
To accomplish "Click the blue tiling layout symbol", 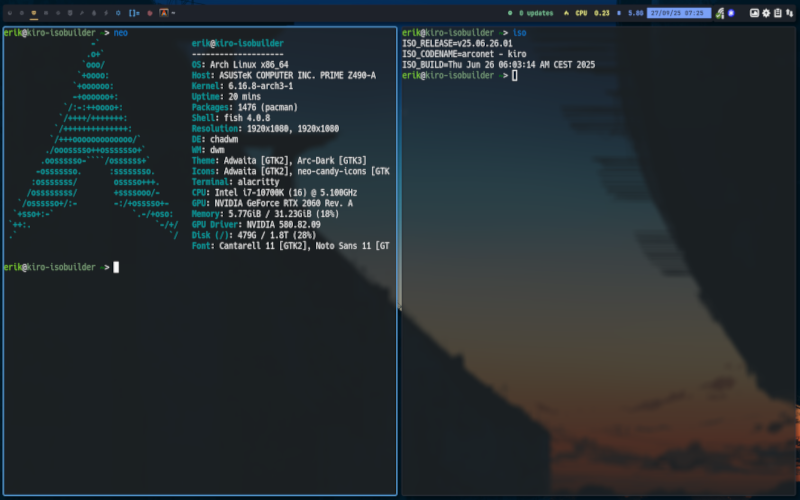I will (x=133, y=13).
